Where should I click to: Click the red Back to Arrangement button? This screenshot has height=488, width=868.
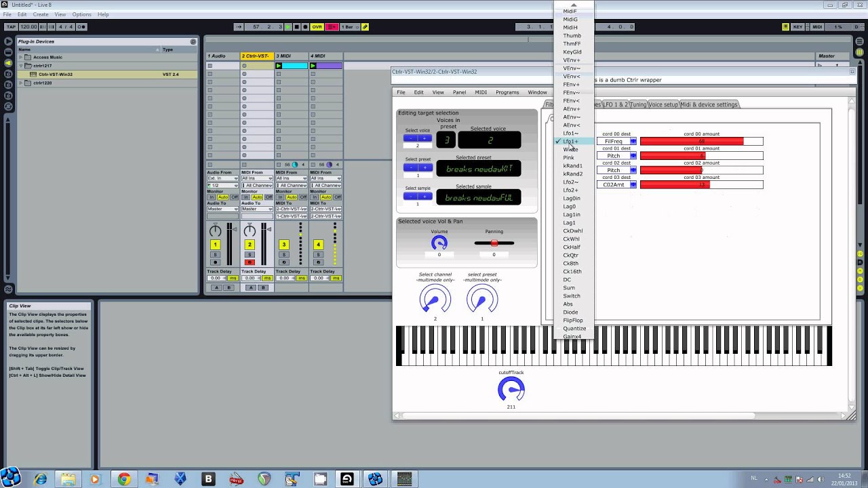click(332, 27)
